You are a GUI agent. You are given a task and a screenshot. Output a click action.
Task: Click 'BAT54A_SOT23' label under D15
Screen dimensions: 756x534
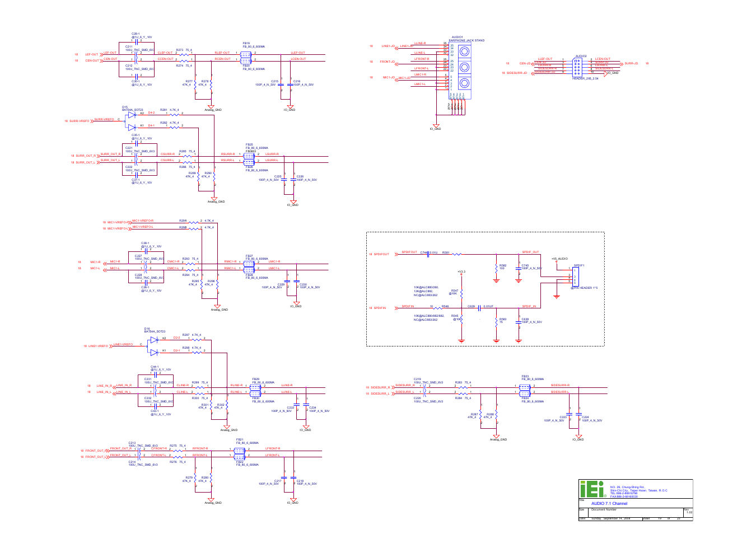132,110
